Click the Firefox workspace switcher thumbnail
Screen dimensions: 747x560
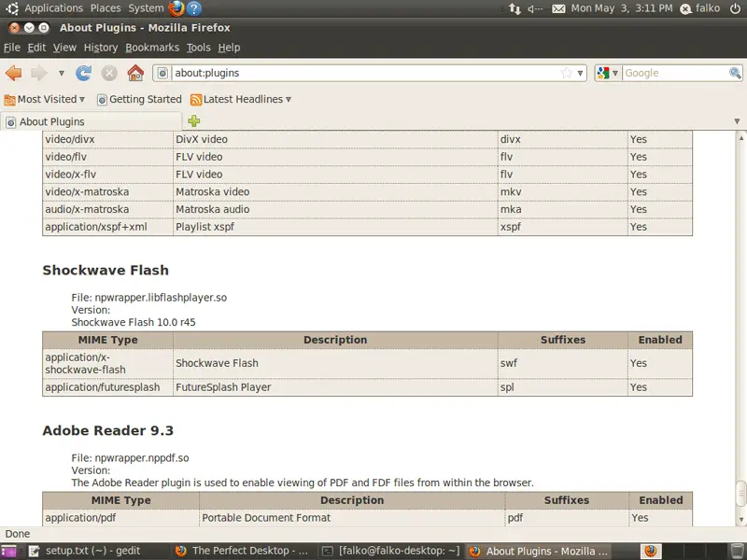[x=650, y=552]
